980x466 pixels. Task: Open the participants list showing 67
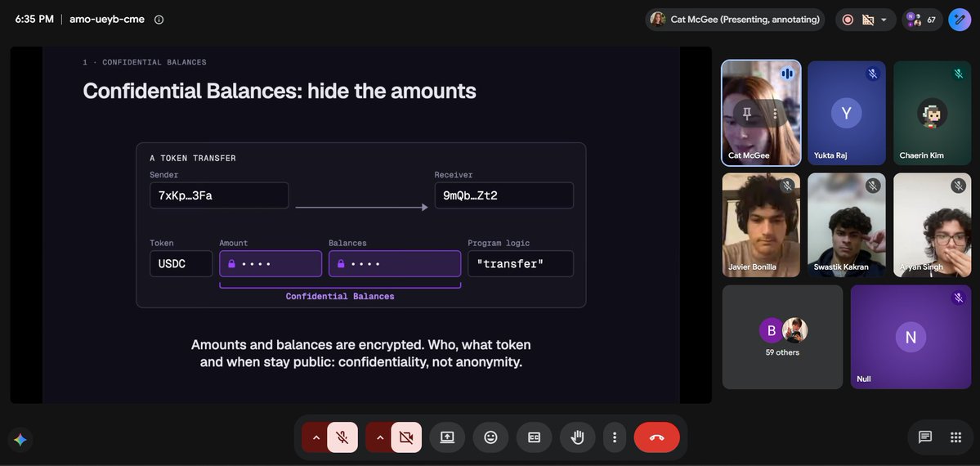point(922,20)
